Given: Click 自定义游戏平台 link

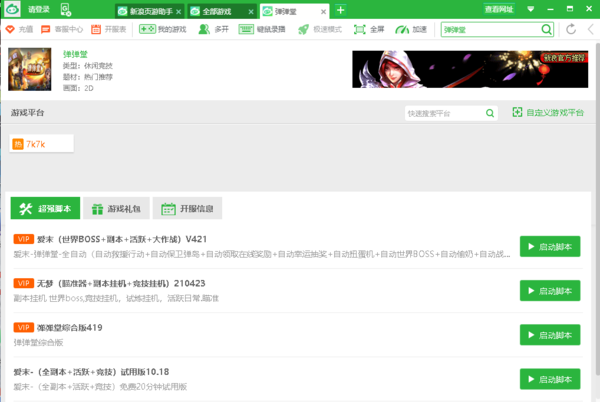Looking at the screenshot, I should point(548,112).
